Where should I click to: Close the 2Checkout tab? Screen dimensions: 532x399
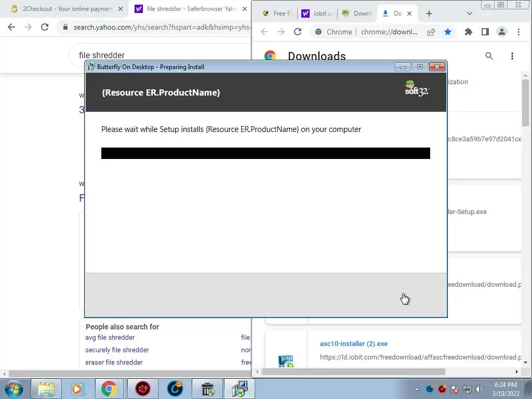pos(121,9)
